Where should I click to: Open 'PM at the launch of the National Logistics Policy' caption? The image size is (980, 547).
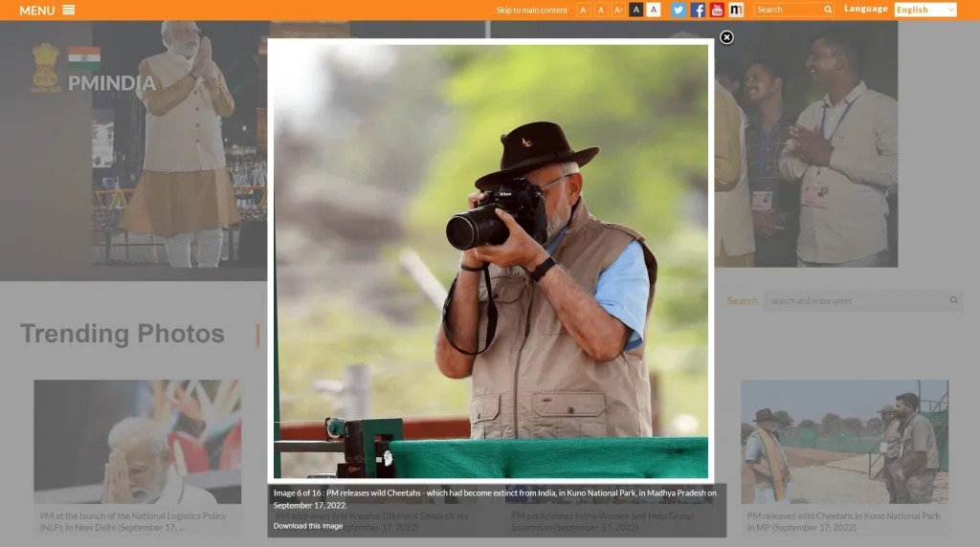133,521
